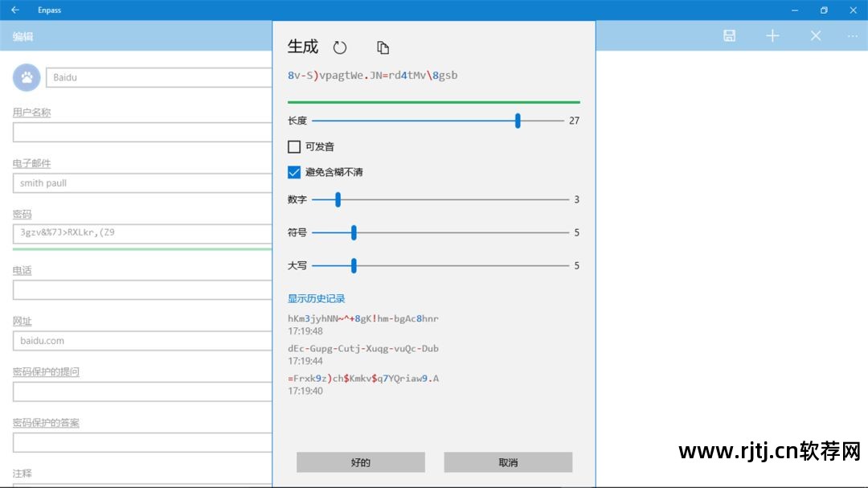This screenshot has width=868, height=488.
Task: Click the Enpass app icon in titlebar
Action: [x=18, y=10]
